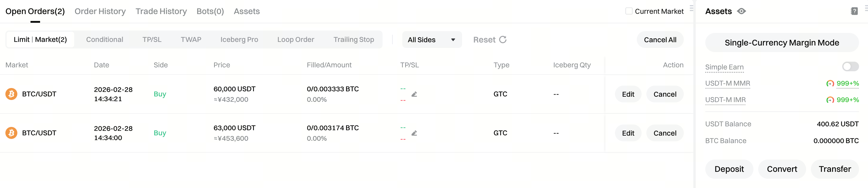The image size is (868, 188).
Task: Click the panel drag handle beside Current Market
Action: (692, 8)
